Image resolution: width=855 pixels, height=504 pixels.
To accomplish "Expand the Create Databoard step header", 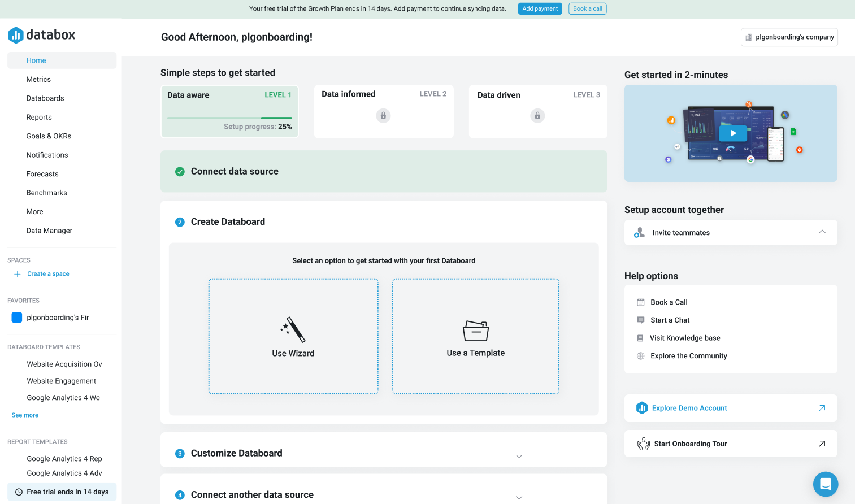I will (x=384, y=222).
